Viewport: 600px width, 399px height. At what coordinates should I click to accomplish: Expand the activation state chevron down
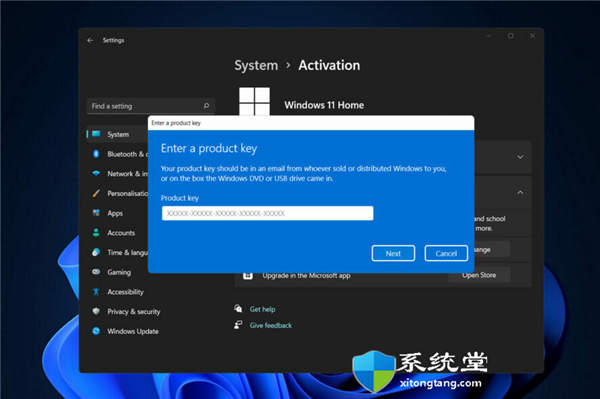520,157
